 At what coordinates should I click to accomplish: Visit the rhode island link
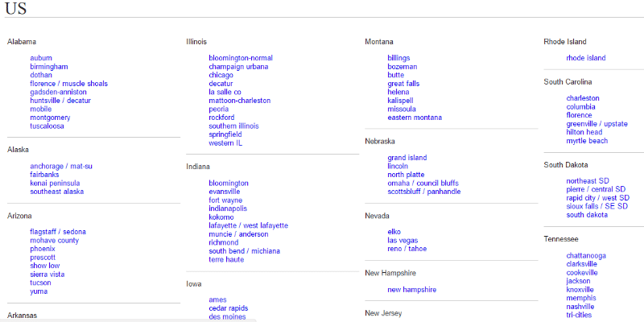586,58
